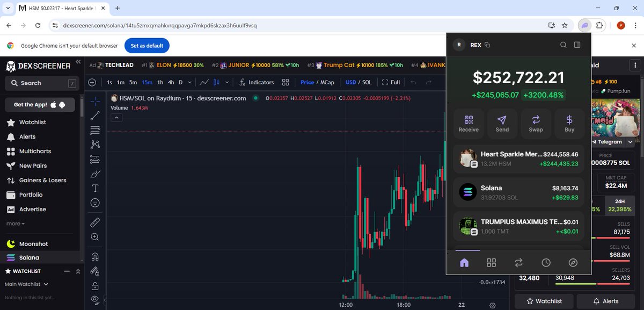Toggle stay in drawing mode

(95, 271)
